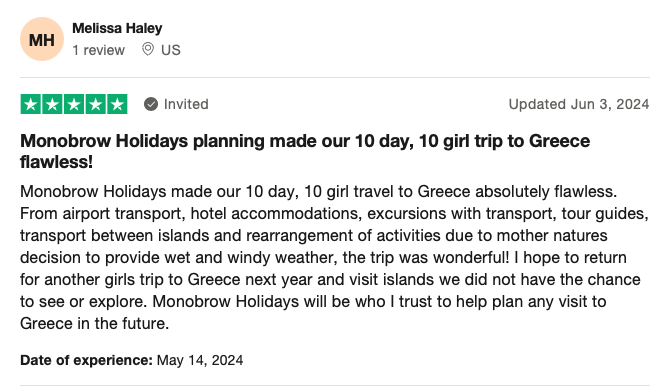
Task: Click the "Updated Jun 3, 2024" timestamp
Action: 579,104
